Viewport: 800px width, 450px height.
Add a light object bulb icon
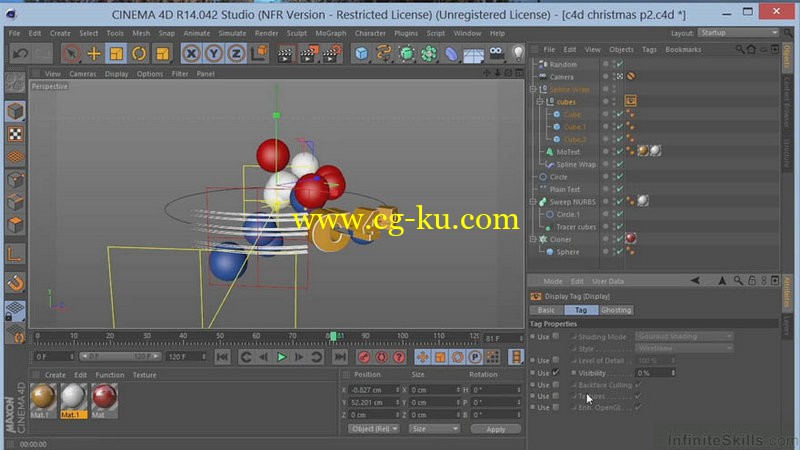[x=518, y=53]
